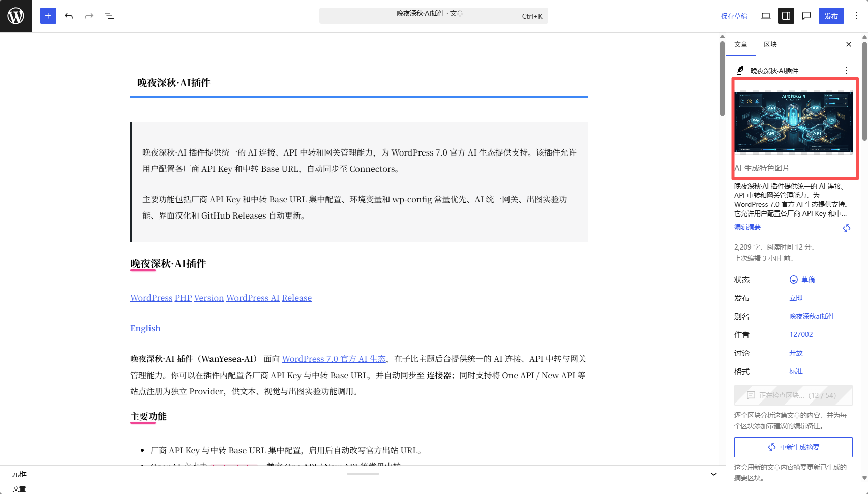Screen dimensions: 868x494
Task: Open the WordPress logo site menu
Action: [16, 16]
